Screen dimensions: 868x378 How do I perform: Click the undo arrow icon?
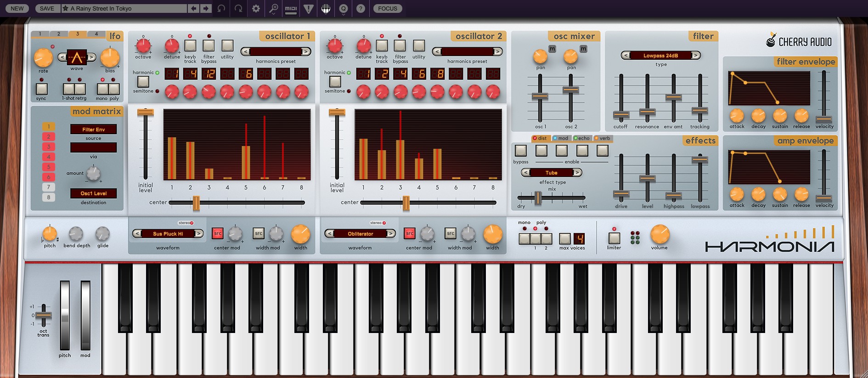221,8
